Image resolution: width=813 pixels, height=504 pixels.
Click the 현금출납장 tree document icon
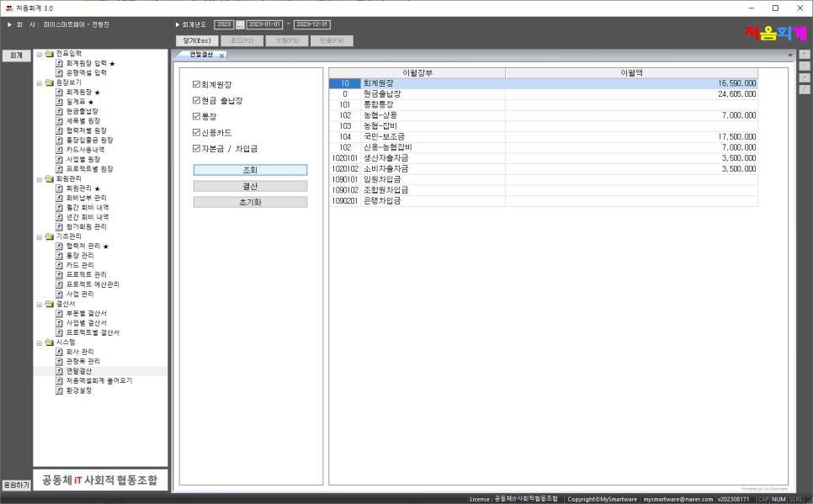point(59,111)
